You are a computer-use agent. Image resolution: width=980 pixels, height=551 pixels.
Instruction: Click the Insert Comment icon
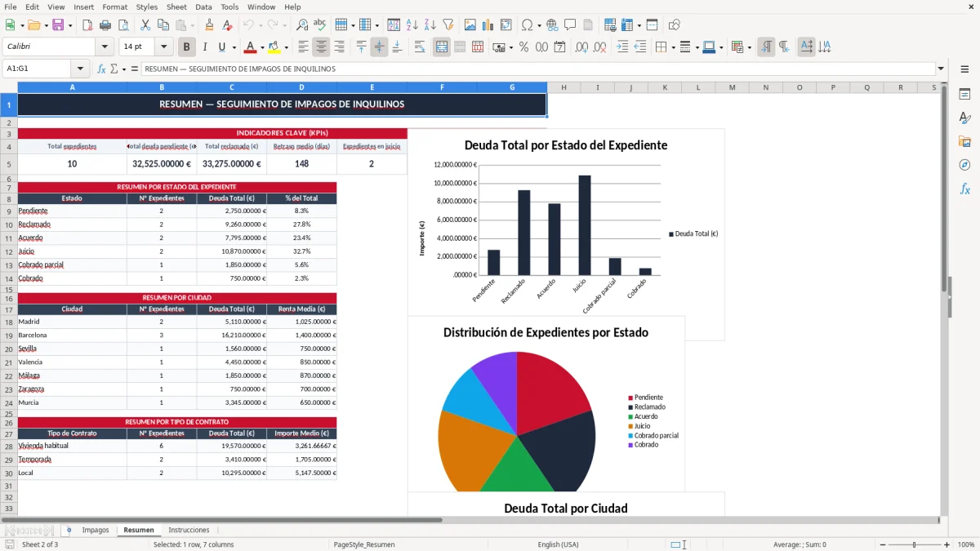point(570,25)
